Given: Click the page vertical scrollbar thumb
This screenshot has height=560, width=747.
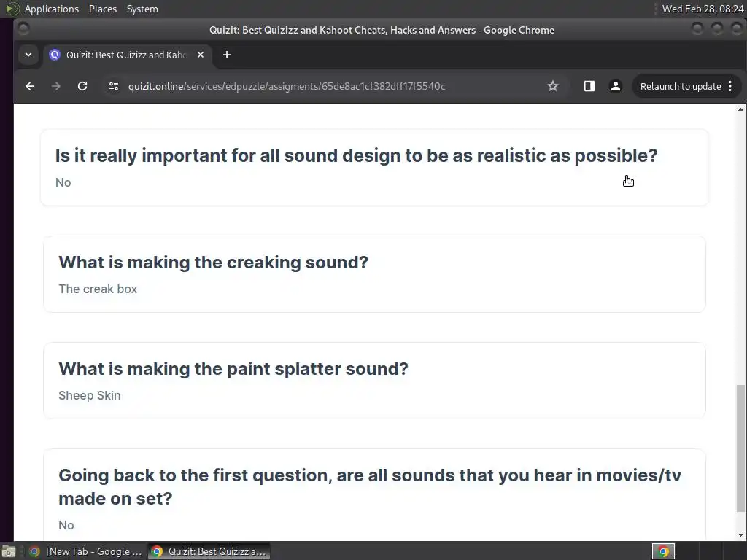Looking at the screenshot, I should (x=741, y=448).
